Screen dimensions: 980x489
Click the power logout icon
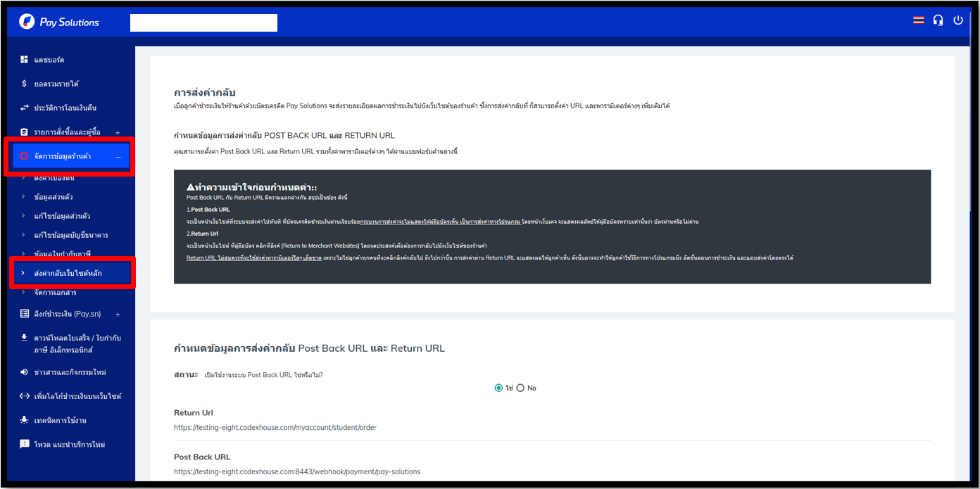[x=958, y=20]
